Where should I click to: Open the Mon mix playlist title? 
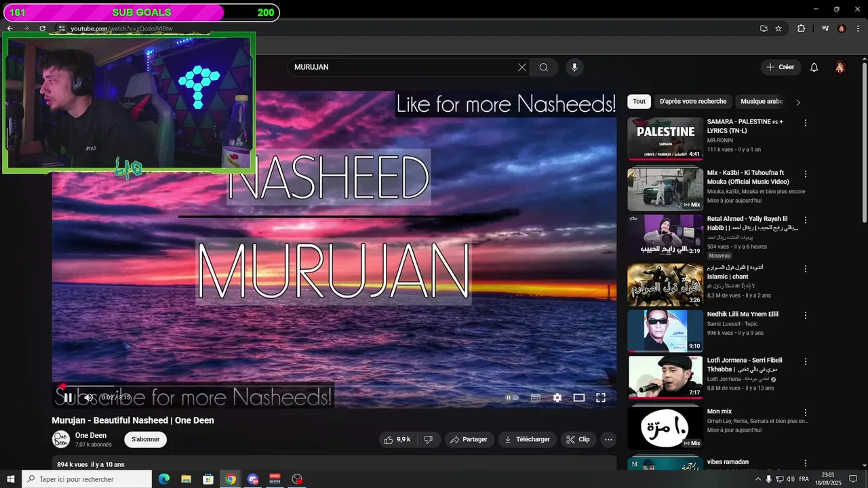click(719, 411)
